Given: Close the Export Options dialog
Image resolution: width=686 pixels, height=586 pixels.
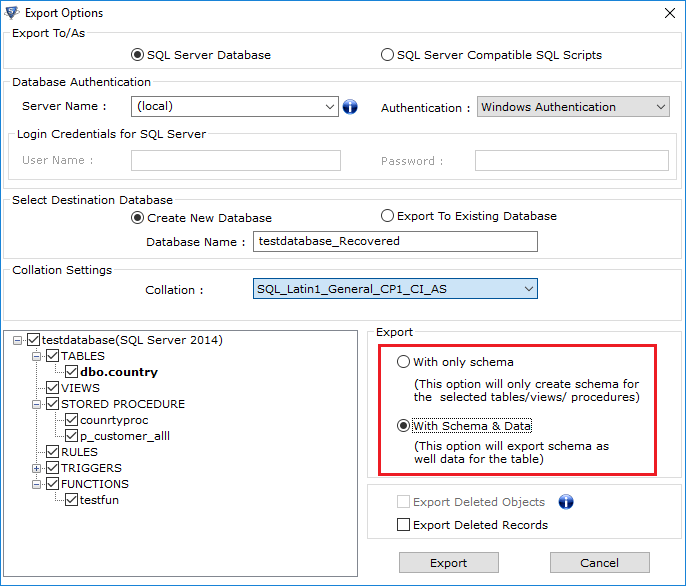Looking at the screenshot, I should pyautogui.click(x=669, y=13).
